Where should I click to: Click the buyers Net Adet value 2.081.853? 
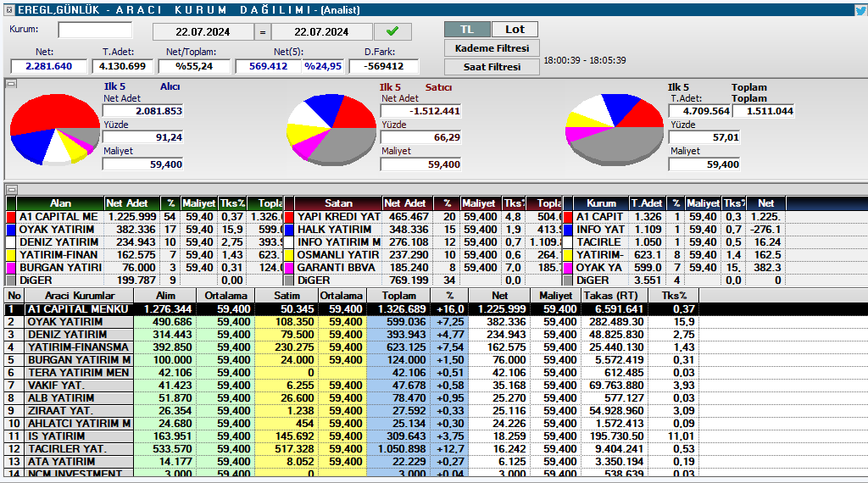[x=142, y=111]
